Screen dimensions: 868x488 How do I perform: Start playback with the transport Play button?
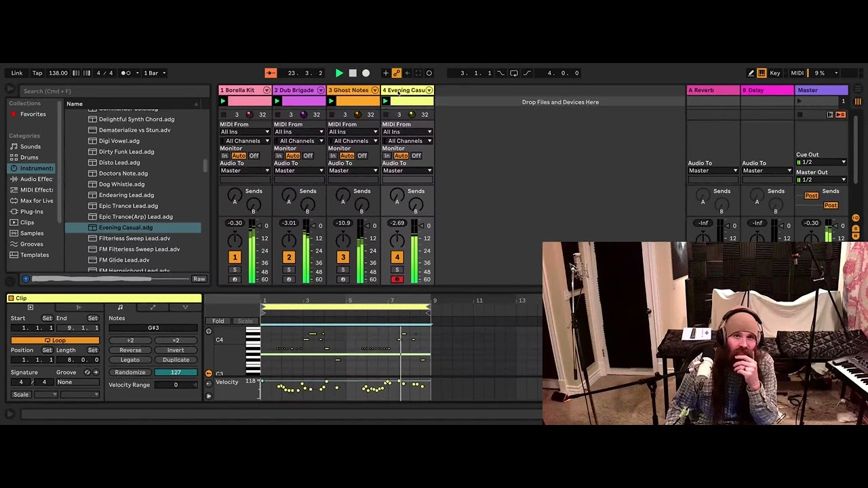339,73
